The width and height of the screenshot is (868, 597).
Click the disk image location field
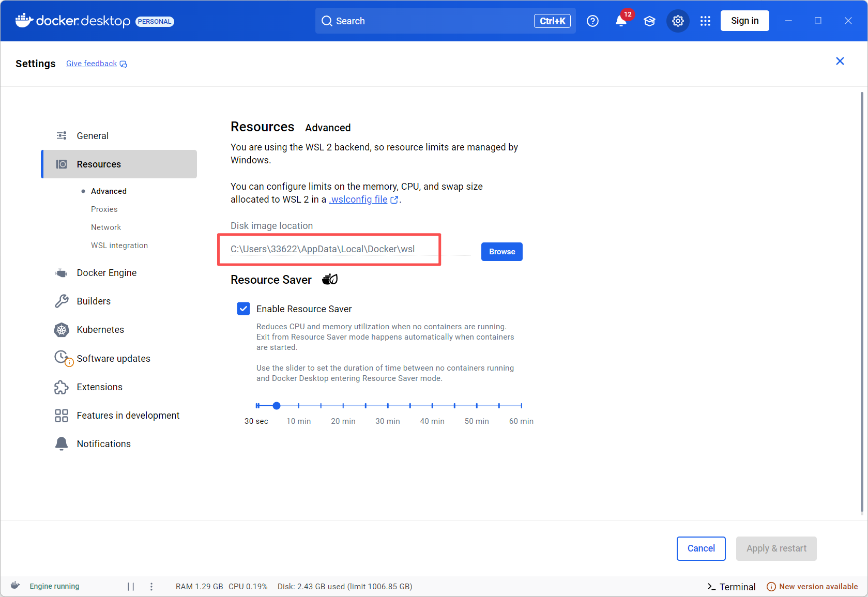coord(351,249)
